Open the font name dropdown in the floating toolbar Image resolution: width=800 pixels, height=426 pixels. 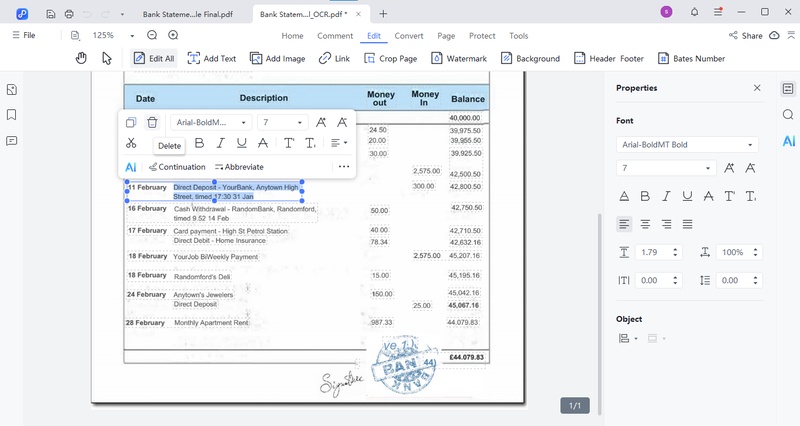[211, 122]
